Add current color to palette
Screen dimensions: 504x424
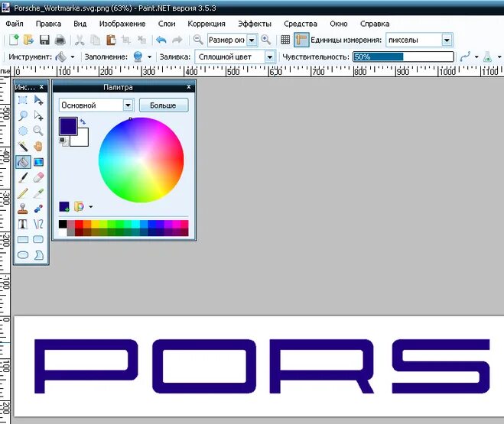64,207
